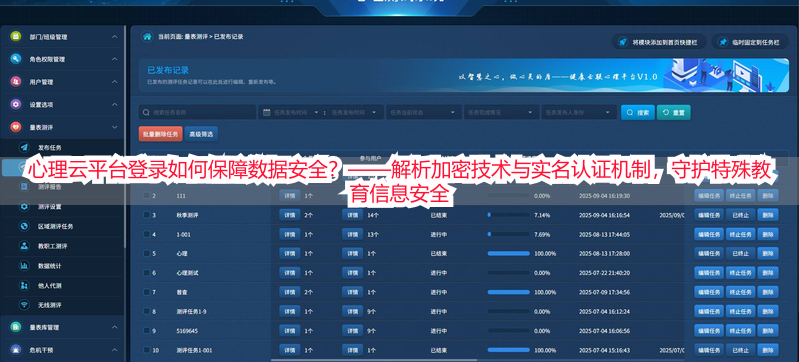Click the 7.69% progress bar for 1-001

pos(509,235)
